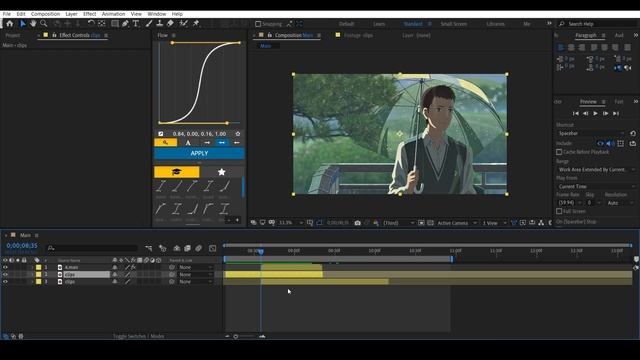Select the Zoom magnifier tool
Screen dimensions: 640x360
coord(43,24)
